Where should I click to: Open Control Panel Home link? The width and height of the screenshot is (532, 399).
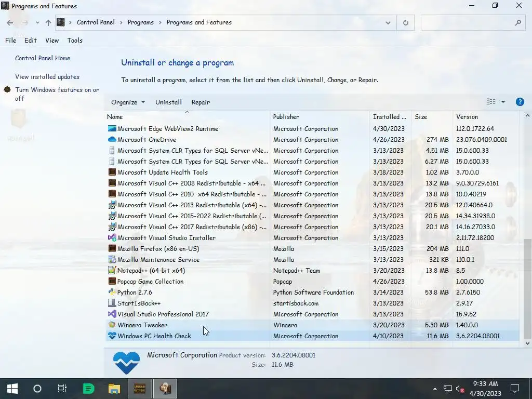coord(43,58)
